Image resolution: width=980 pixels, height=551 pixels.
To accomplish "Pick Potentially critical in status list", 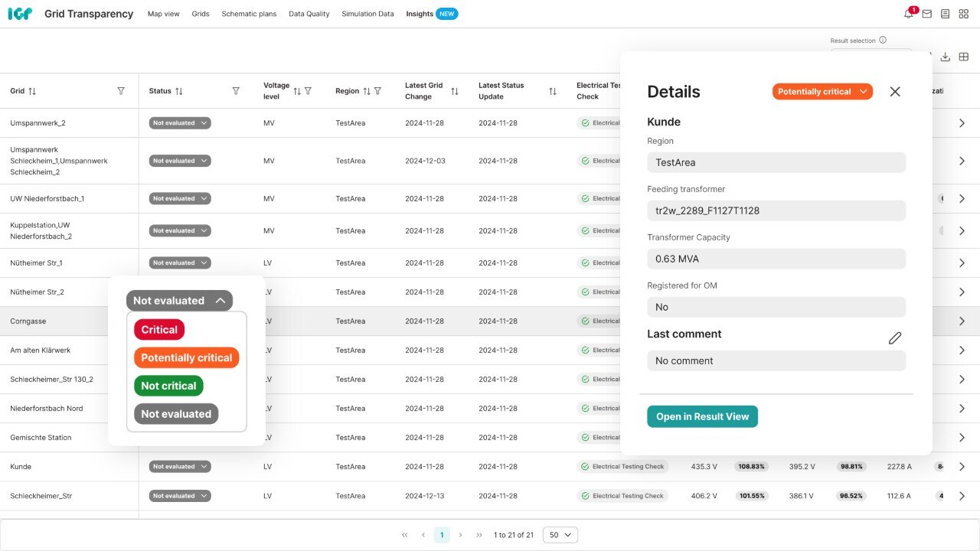I will pos(186,357).
